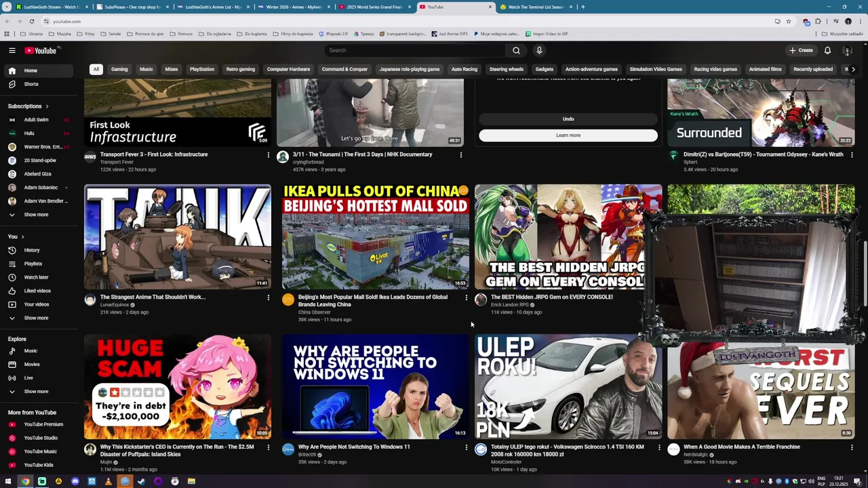868x488 pixels.
Task: Open options menu for 3/11 Tsunami documentary video
Action: (460, 155)
